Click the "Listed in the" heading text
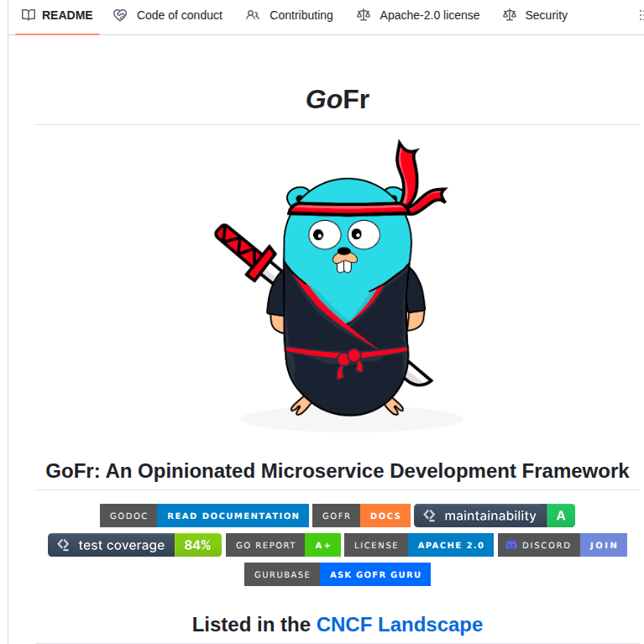644x644 pixels. (251, 625)
